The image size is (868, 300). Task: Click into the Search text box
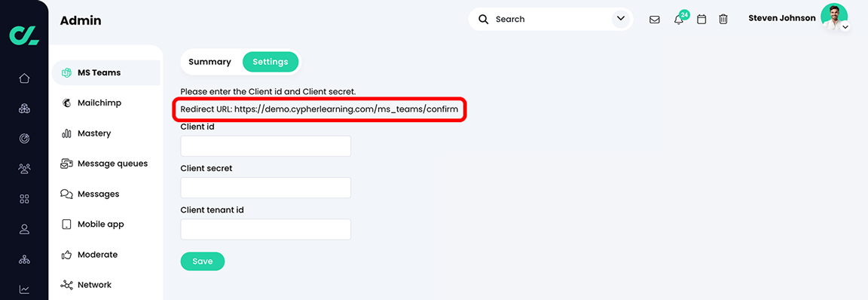551,20
